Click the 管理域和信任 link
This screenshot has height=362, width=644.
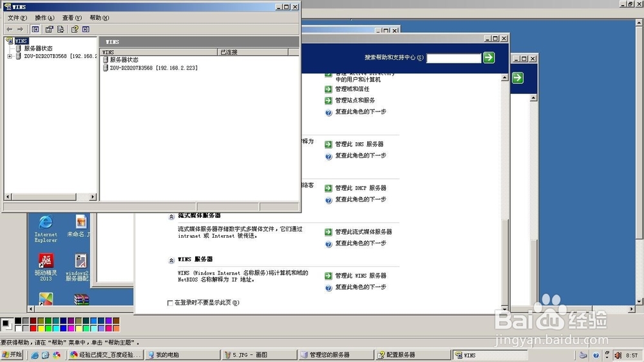pos(352,89)
